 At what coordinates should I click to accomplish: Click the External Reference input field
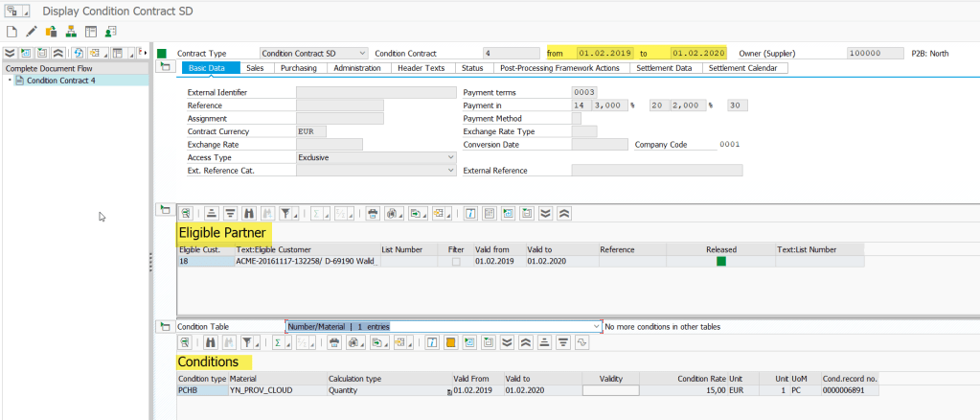656,171
